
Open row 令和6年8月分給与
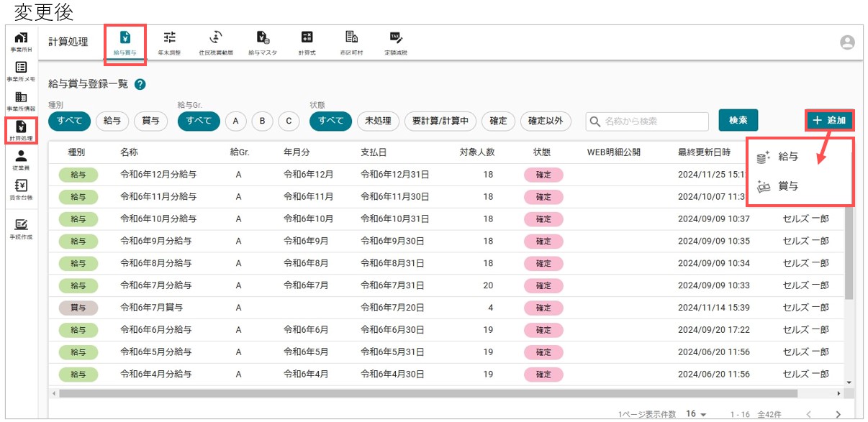tap(446, 264)
